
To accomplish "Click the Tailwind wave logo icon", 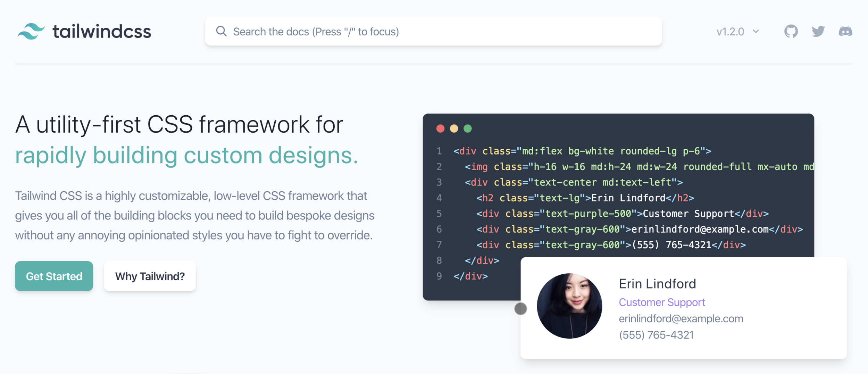I will (31, 31).
